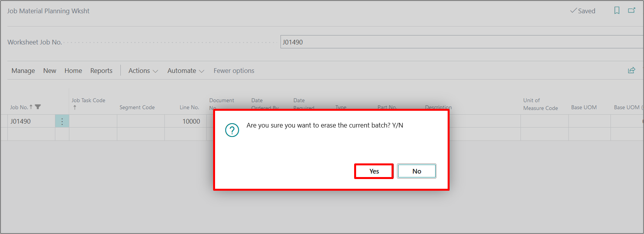Click the question mark icon in the dialog
The height and width of the screenshot is (234, 644).
[232, 130]
